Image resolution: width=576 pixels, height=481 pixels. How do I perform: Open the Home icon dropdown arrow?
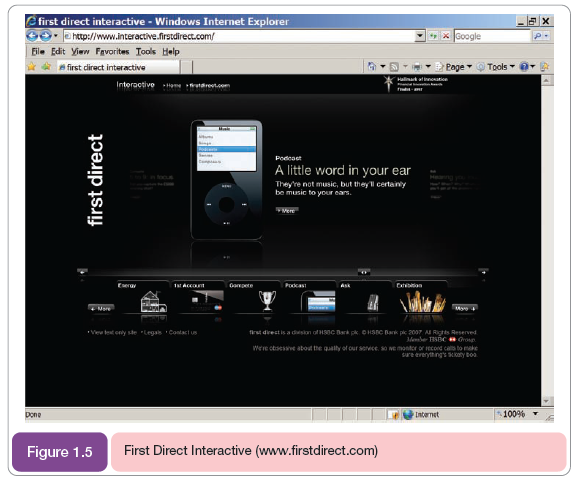[383, 67]
